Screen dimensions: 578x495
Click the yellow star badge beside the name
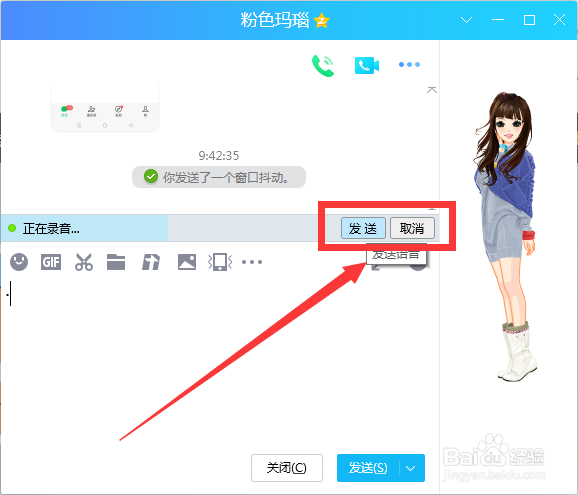[321, 20]
